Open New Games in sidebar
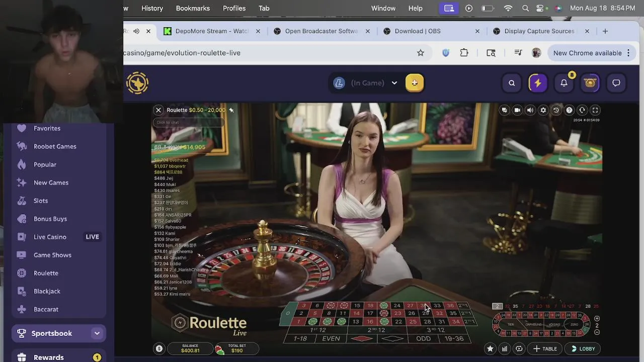Image resolution: width=644 pixels, height=362 pixels. pos(59,183)
